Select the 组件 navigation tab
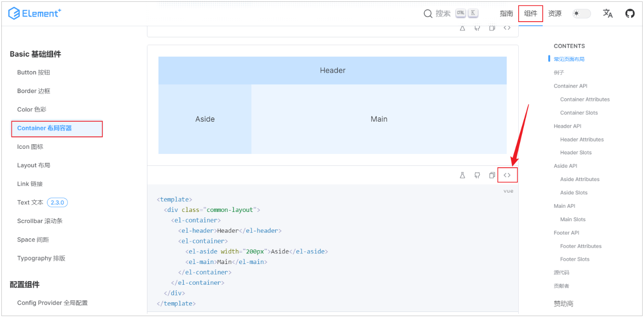 coord(531,13)
